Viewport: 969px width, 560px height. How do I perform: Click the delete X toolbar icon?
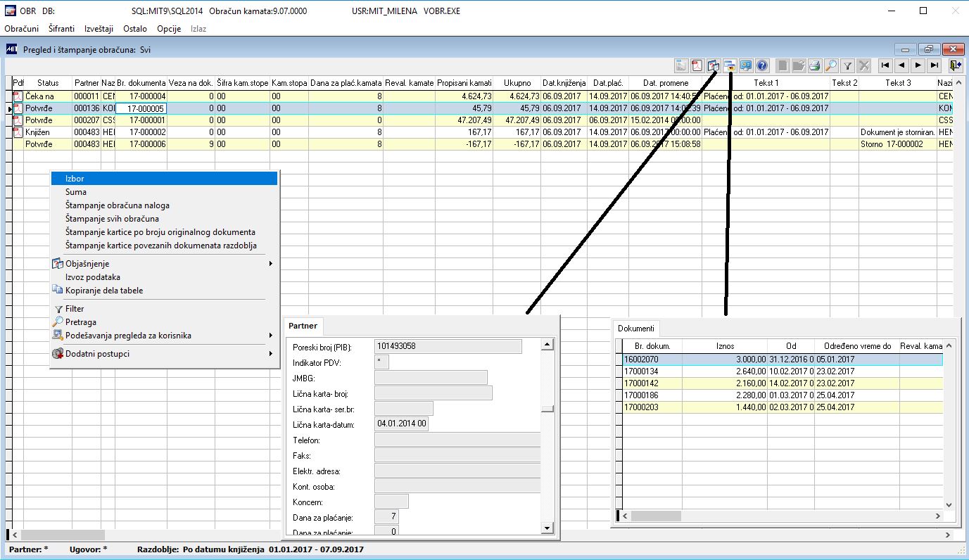(864, 66)
